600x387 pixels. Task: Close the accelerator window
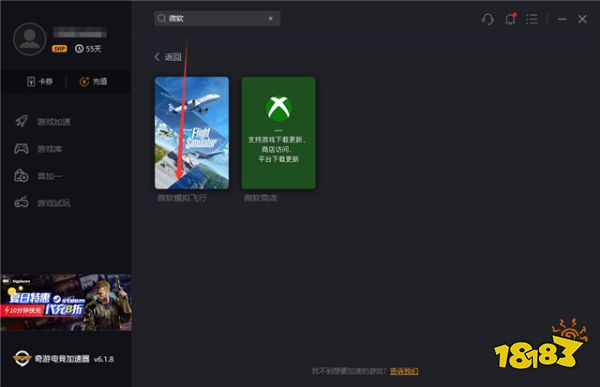[x=582, y=19]
